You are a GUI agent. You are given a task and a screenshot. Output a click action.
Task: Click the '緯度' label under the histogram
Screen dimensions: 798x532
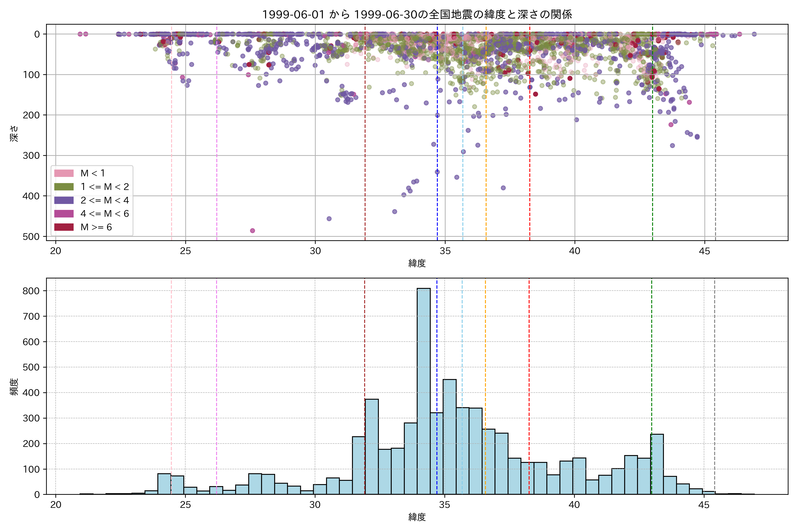point(417,517)
